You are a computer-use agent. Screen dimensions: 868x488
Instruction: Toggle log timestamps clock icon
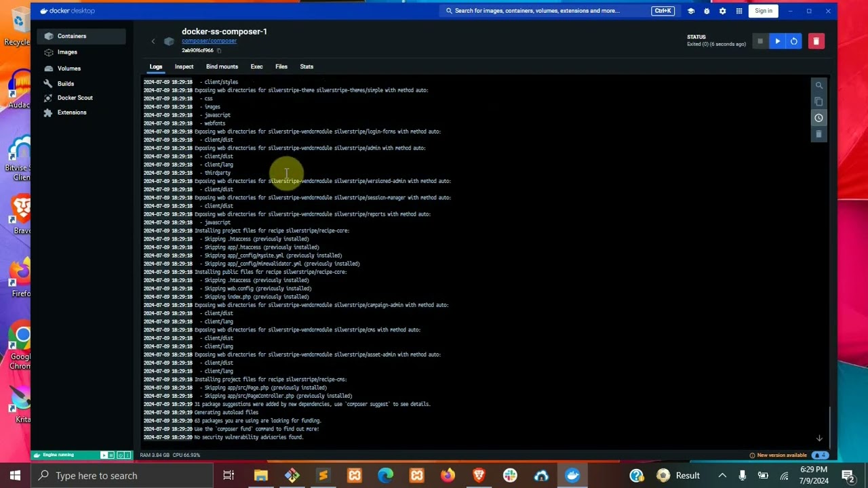click(x=818, y=118)
